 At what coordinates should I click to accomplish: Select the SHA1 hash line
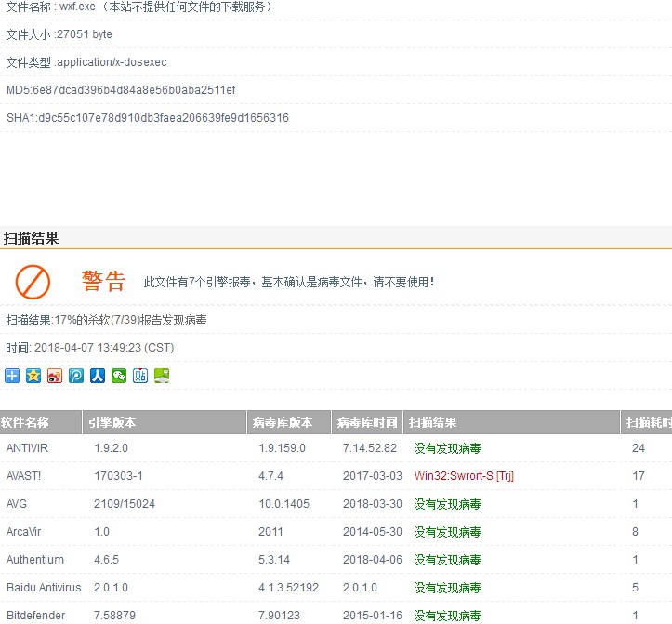tap(148, 118)
